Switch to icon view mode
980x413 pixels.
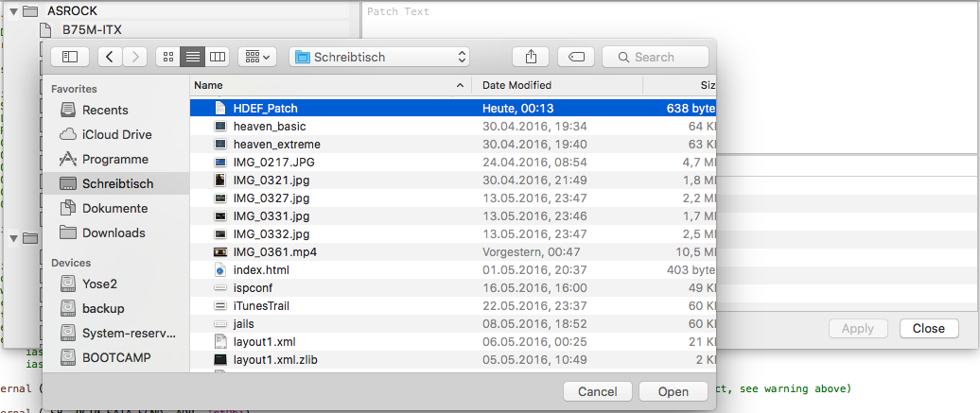tap(168, 57)
